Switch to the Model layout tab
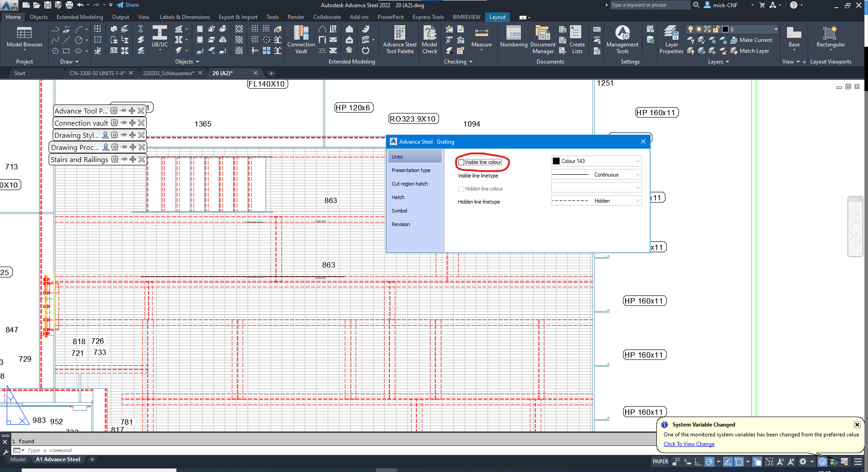This screenshot has width=868, height=472. click(18, 459)
